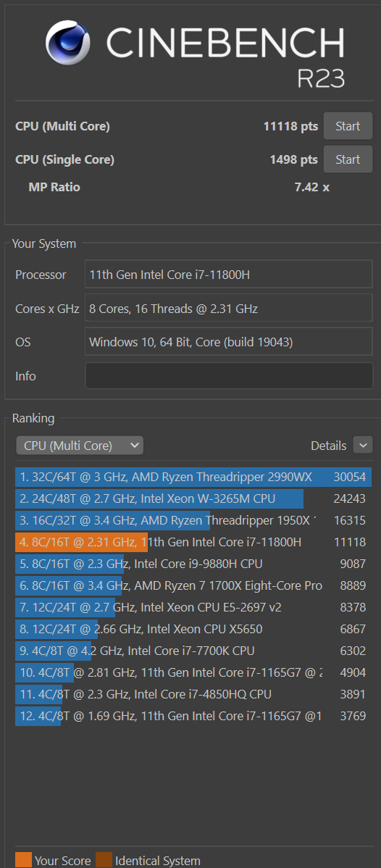Expand the Details chevron in Ranking
The height and width of the screenshot is (868, 381).
pos(363,445)
